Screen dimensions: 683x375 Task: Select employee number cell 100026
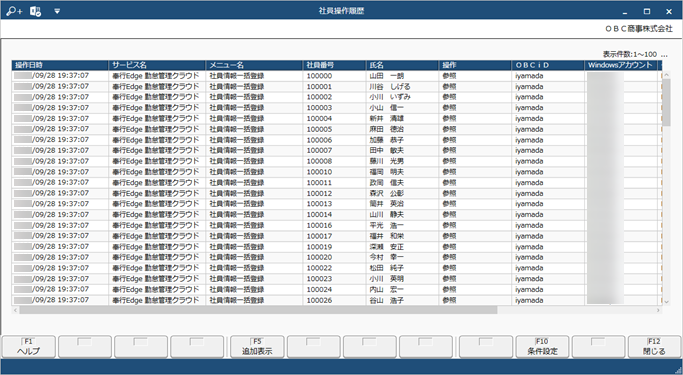point(334,301)
